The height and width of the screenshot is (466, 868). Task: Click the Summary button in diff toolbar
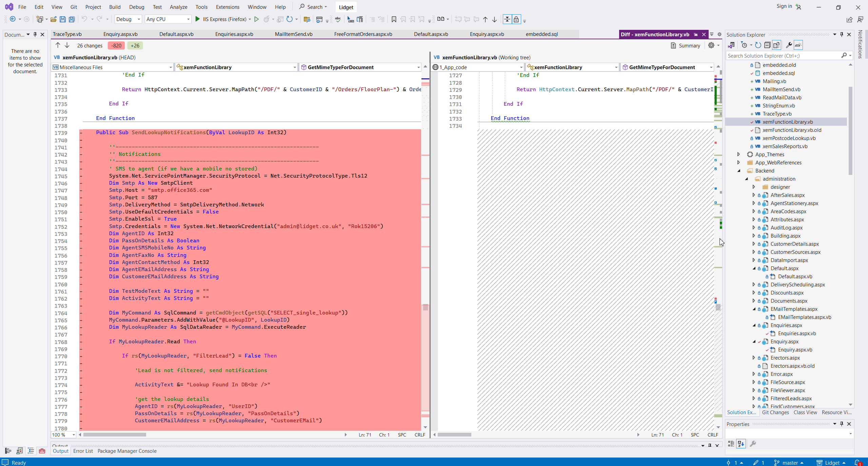685,45
